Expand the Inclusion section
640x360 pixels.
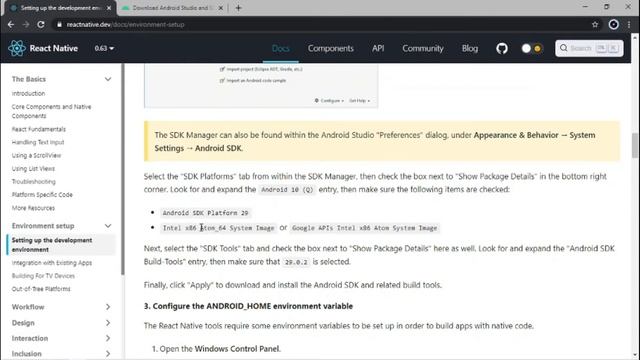108,353
